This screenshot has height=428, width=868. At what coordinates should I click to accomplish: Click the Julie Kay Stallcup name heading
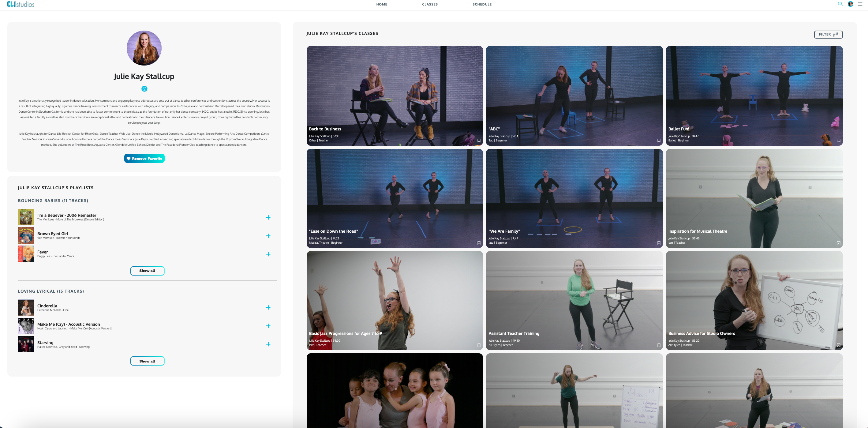144,76
